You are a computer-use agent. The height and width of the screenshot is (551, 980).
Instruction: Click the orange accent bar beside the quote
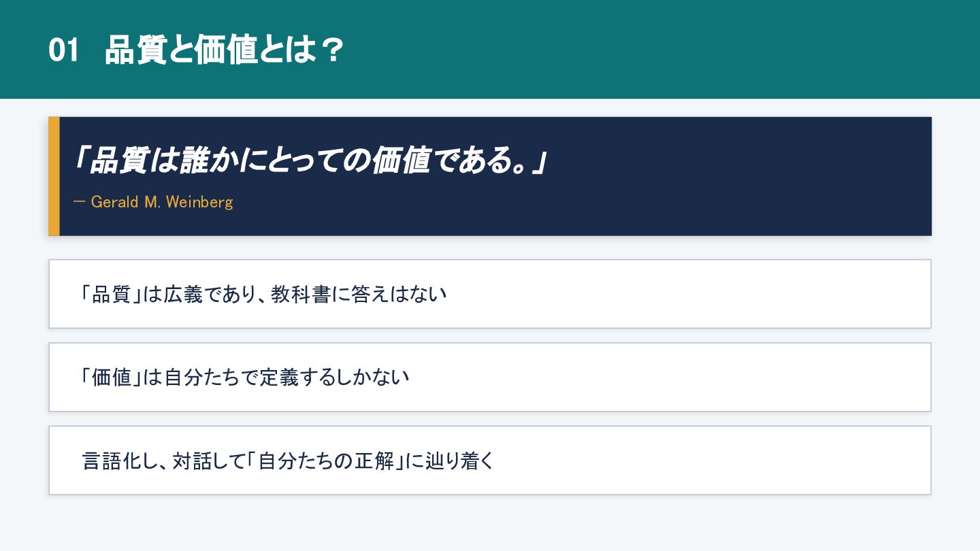54,176
